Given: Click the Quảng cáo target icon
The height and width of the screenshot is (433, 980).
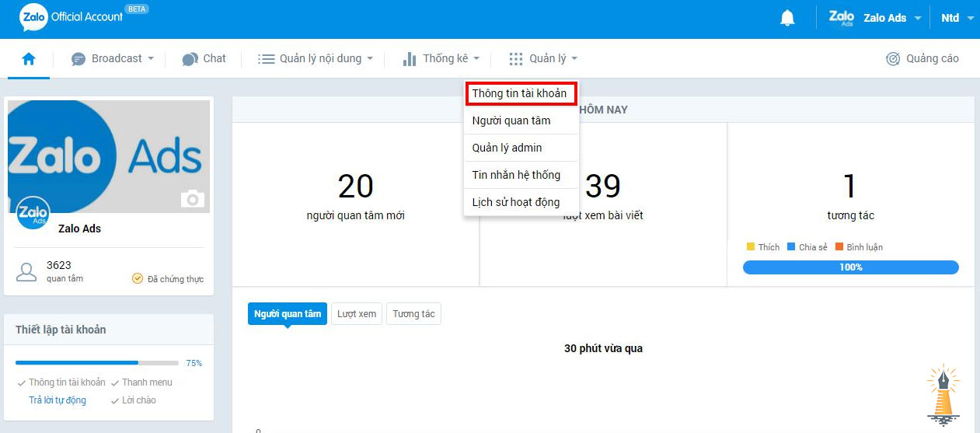Looking at the screenshot, I should pos(893,59).
